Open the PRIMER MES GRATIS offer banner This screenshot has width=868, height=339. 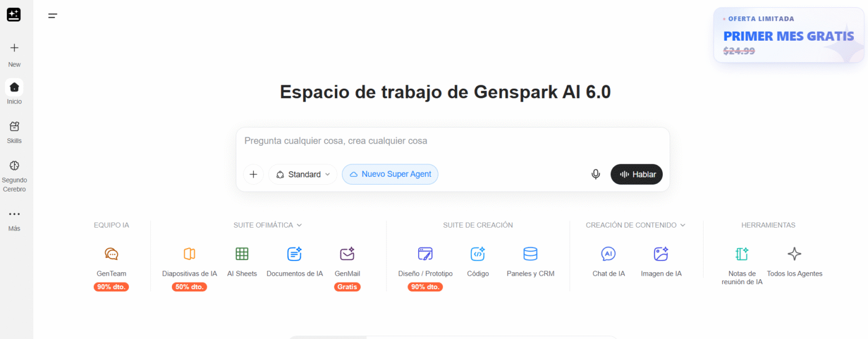[789, 35]
